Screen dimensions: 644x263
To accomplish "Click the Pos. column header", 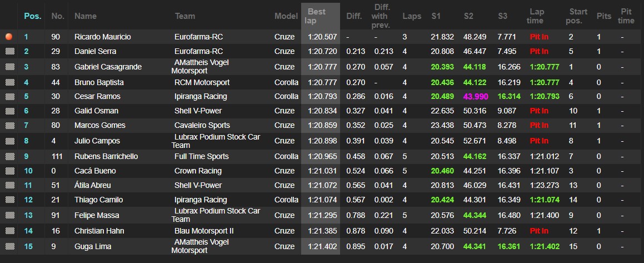I will (x=32, y=16).
